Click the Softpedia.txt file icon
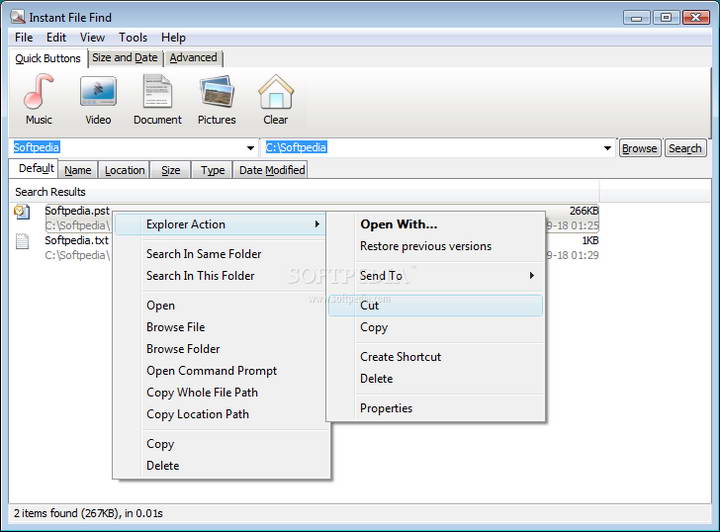The height and width of the screenshot is (532, 720). (22, 241)
